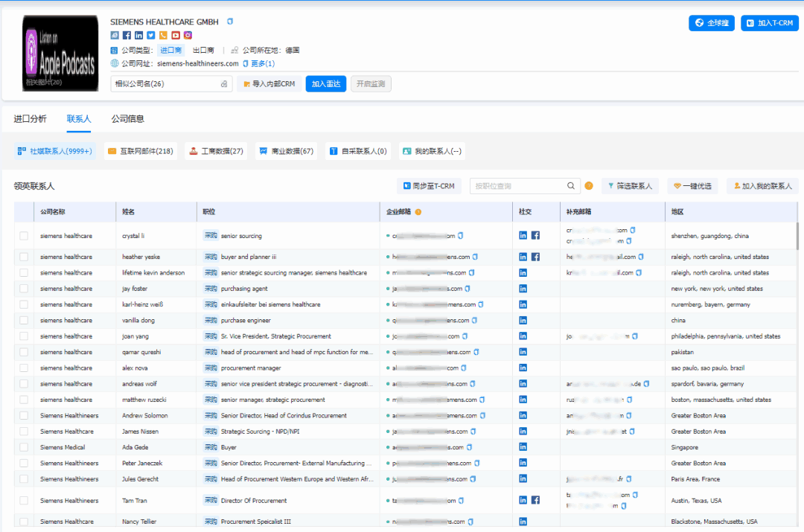
Task: Open the company's YouTube icon link
Action: click(176, 35)
